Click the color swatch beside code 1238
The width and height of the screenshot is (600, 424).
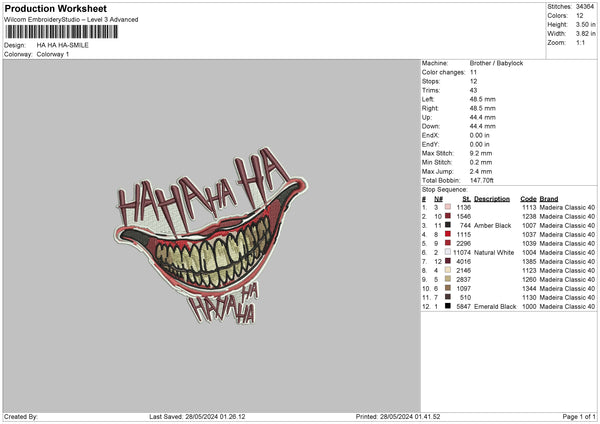[x=448, y=216]
